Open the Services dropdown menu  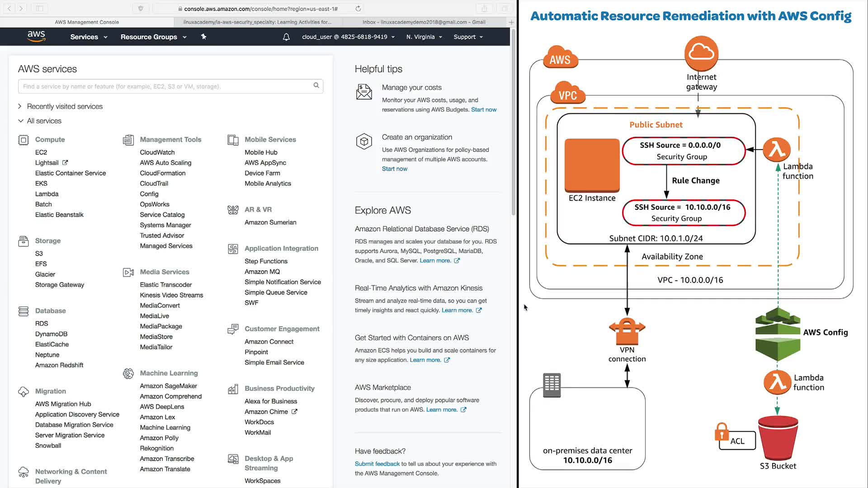pos(89,37)
